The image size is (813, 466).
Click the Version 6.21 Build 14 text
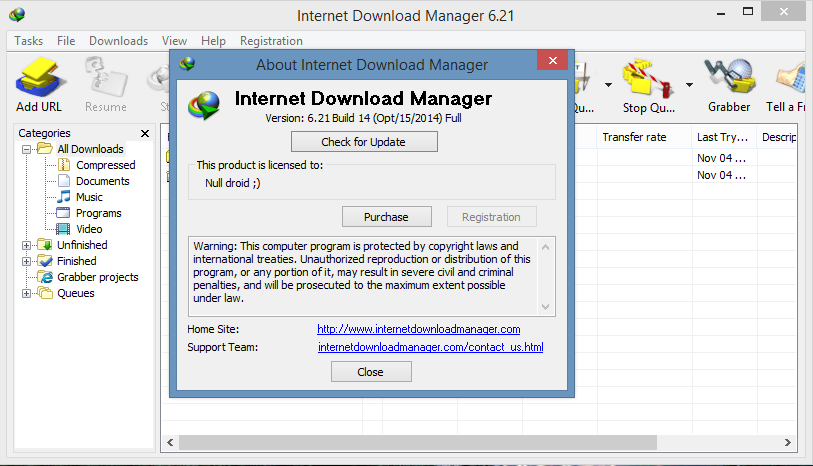363,118
